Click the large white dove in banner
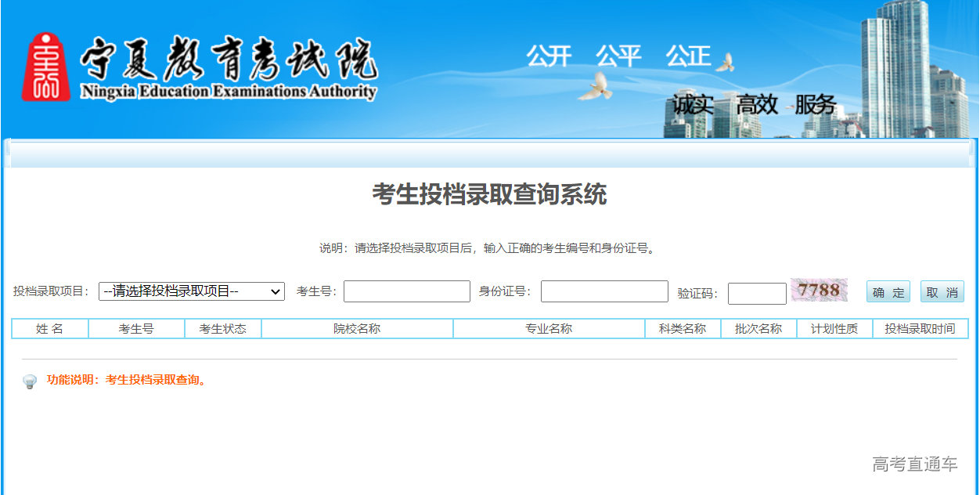This screenshot has height=495, width=980. click(x=595, y=85)
